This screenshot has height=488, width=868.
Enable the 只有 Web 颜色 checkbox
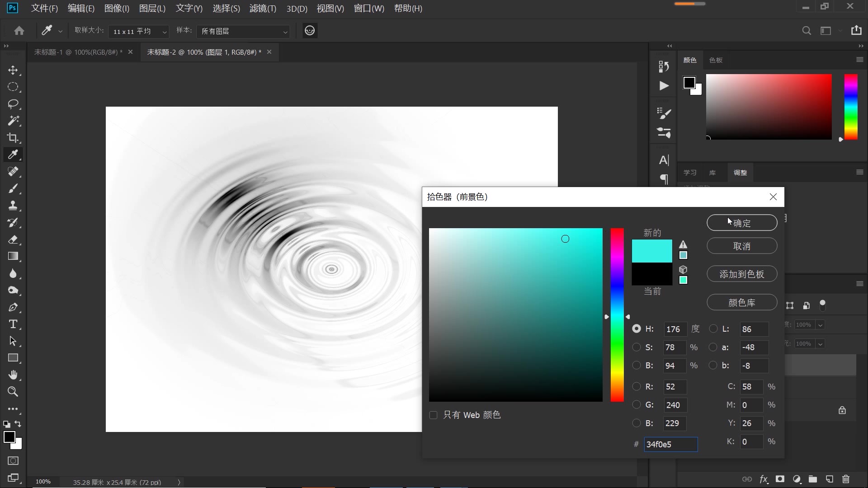433,415
